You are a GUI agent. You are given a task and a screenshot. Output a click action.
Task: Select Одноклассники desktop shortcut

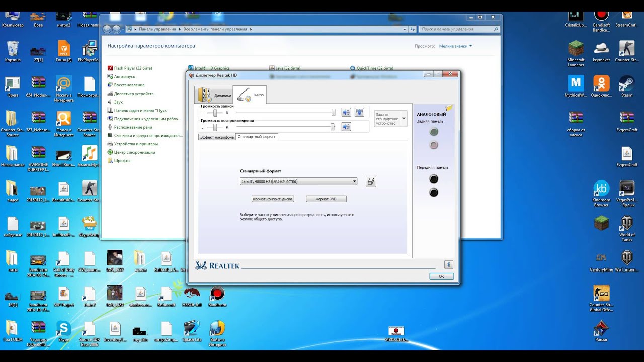click(x=601, y=86)
